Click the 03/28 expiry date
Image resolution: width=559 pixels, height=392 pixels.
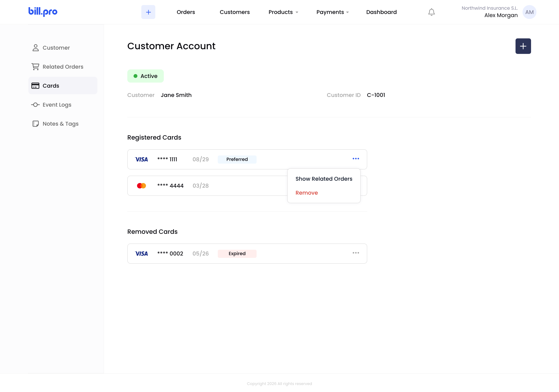pos(201,186)
